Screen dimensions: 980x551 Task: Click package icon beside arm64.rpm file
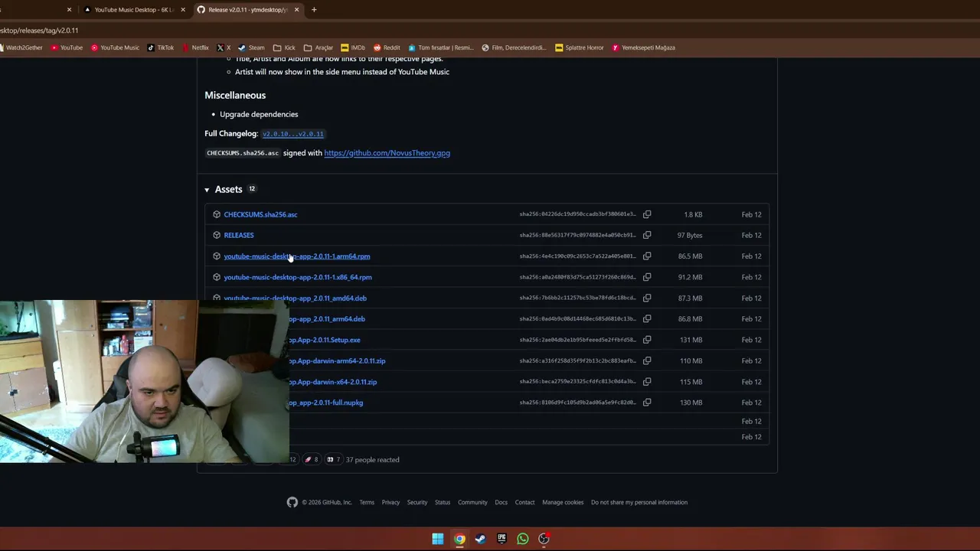217,256
